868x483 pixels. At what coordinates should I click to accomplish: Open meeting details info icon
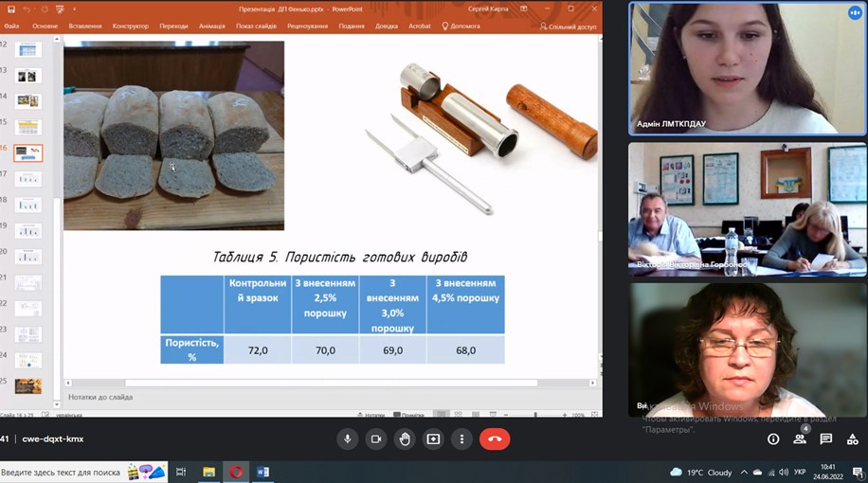coord(773,439)
